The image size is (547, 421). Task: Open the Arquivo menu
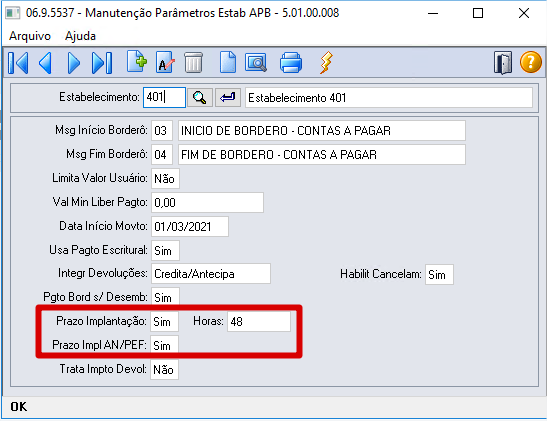point(30,36)
